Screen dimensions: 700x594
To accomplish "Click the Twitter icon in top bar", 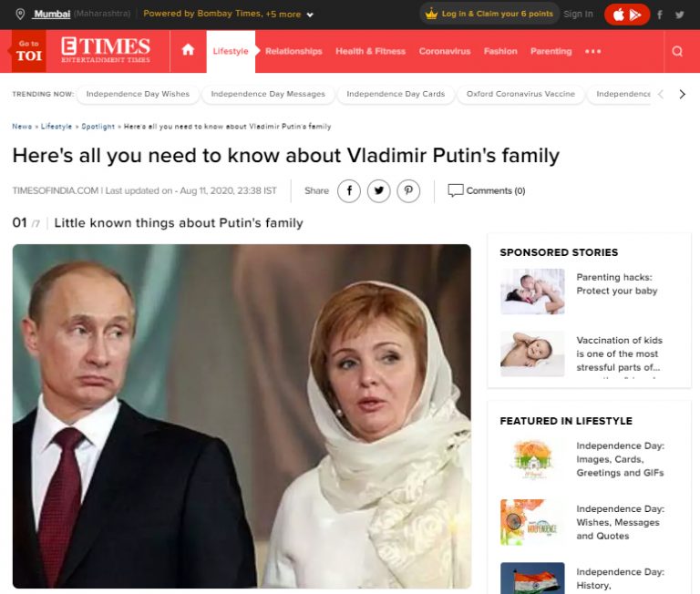I will pyautogui.click(x=679, y=15).
